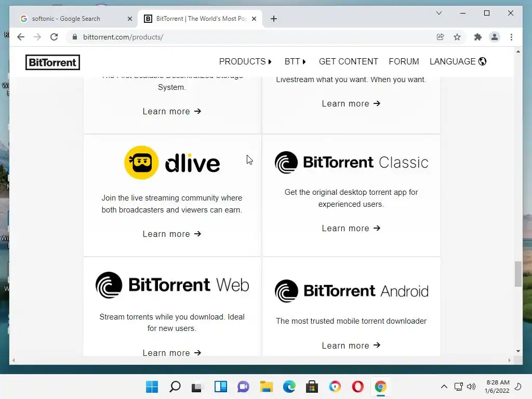532x399 pixels.
Task: Bookmark this page with the star
Action: click(457, 37)
